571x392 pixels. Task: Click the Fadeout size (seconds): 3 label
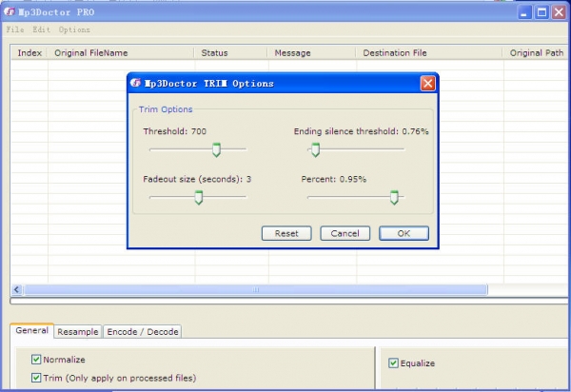(197, 179)
